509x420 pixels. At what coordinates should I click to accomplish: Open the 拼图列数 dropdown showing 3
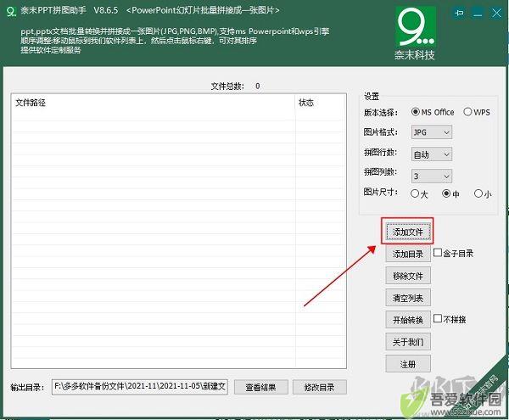(x=432, y=176)
